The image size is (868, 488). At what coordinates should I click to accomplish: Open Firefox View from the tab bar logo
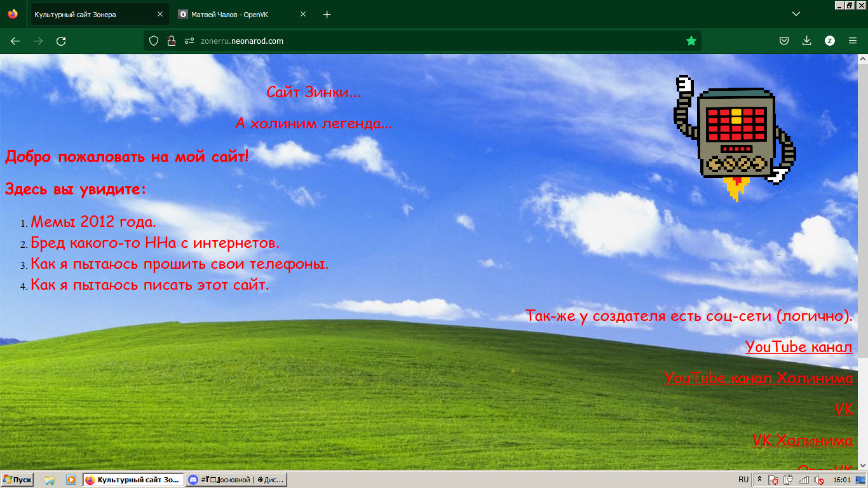[13, 14]
